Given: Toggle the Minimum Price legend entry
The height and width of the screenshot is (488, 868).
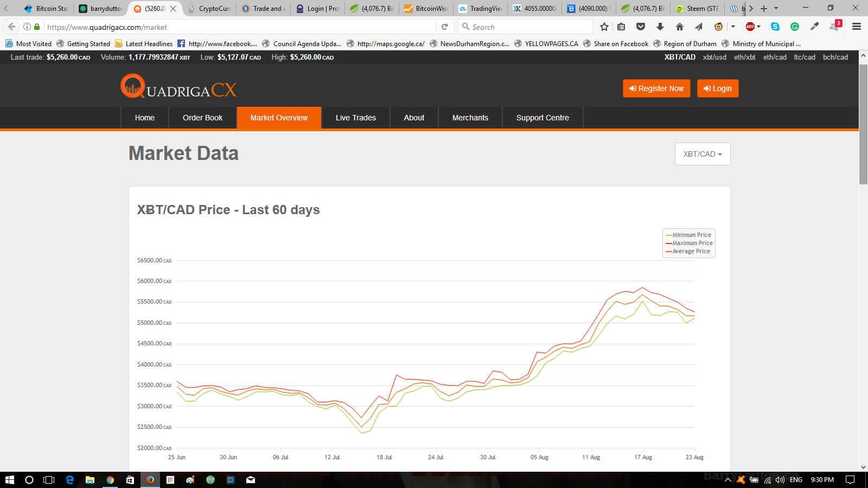Looking at the screenshot, I should (x=688, y=235).
